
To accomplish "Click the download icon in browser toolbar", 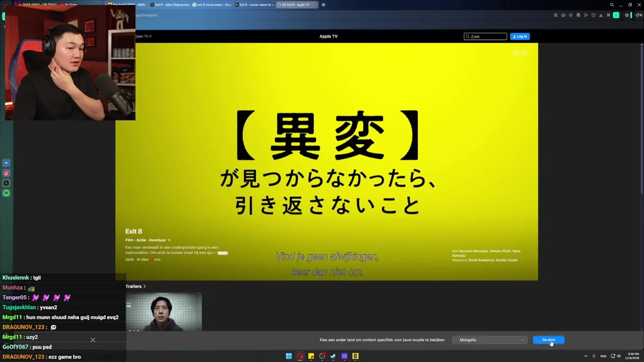I will [x=601, y=15].
